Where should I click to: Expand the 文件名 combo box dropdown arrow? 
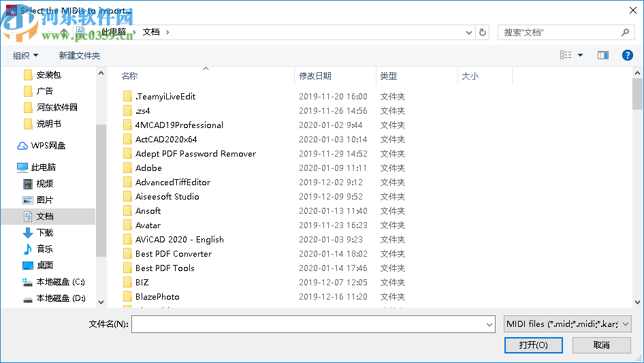tap(489, 324)
